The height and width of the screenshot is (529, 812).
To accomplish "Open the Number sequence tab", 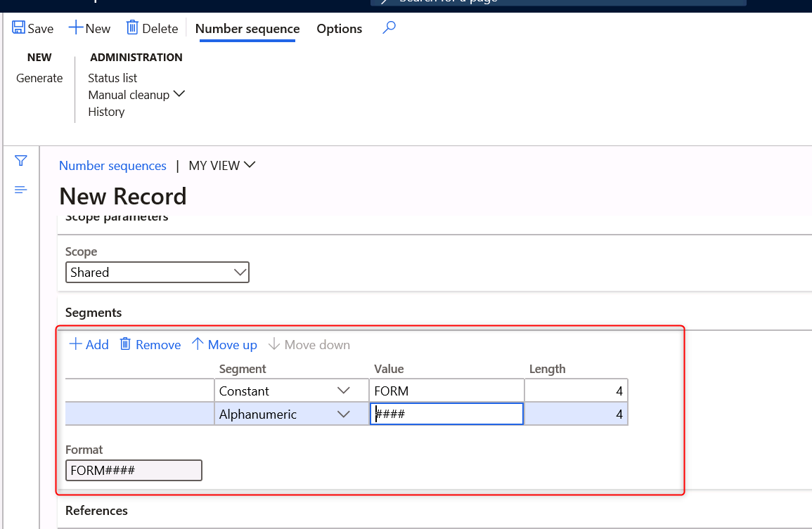I will coord(247,29).
